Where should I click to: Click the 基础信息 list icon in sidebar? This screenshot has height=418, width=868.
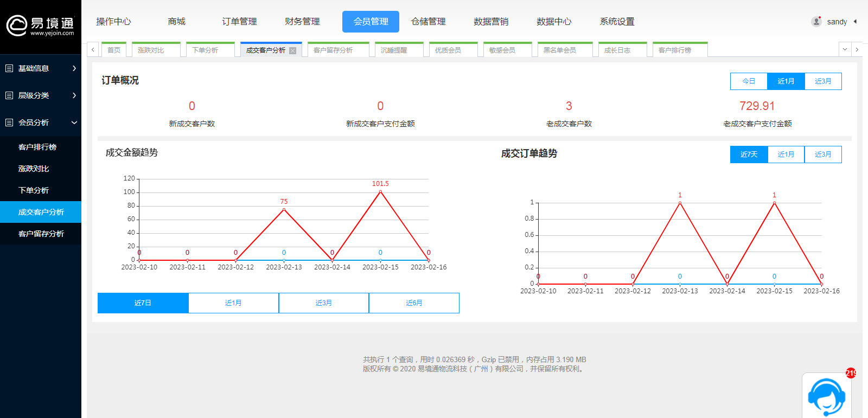9,68
